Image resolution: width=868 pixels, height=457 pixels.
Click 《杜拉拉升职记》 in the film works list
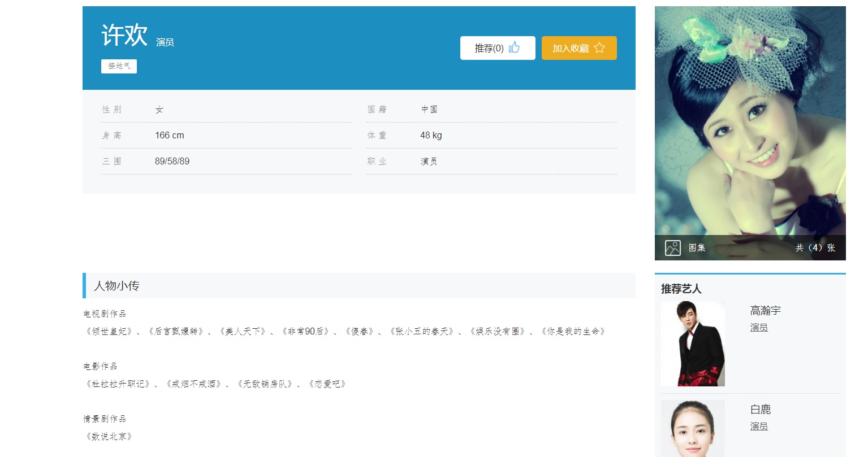click(118, 384)
